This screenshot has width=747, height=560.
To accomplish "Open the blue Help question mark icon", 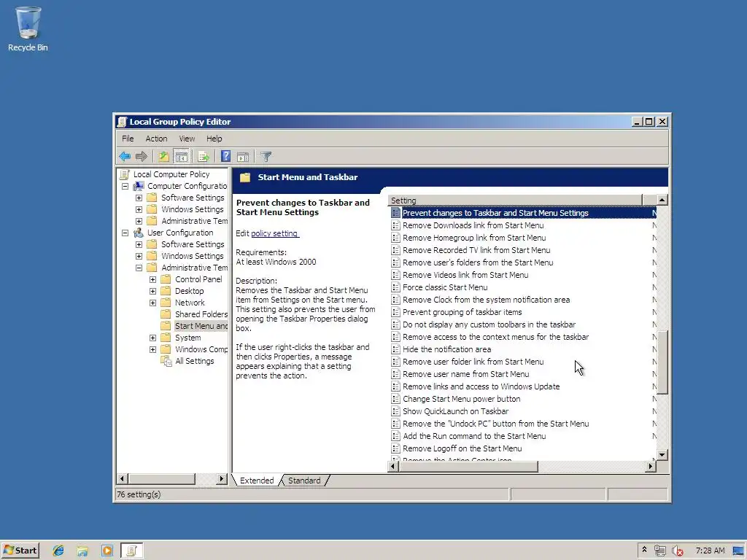I will 225,156.
